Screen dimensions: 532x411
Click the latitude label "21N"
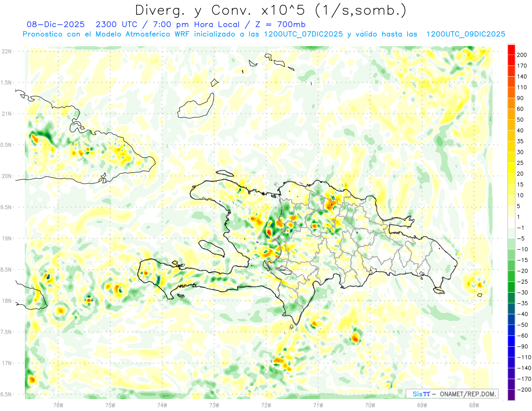point(7,114)
